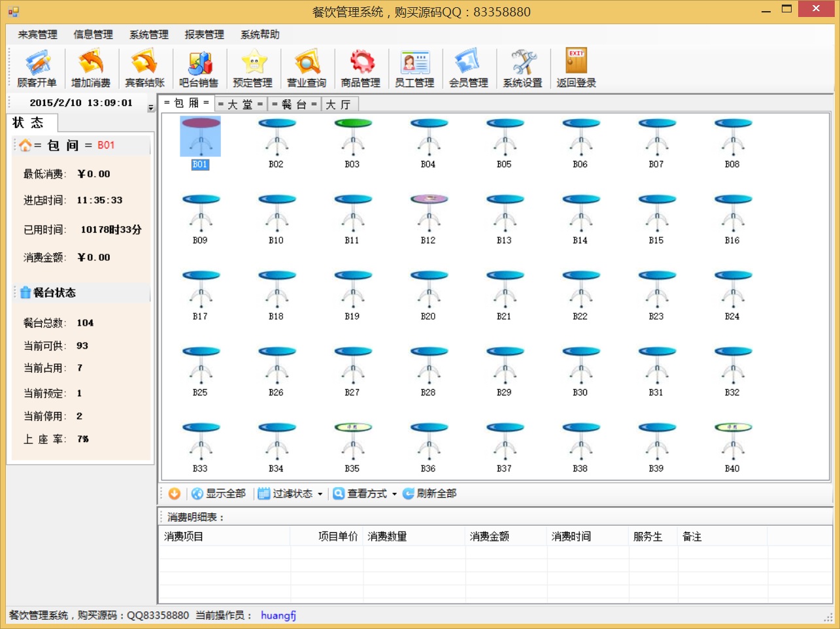Expand the 查看方式 dropdown
Viewport: 840px width, 629px height.
click(x=365, y=494)
